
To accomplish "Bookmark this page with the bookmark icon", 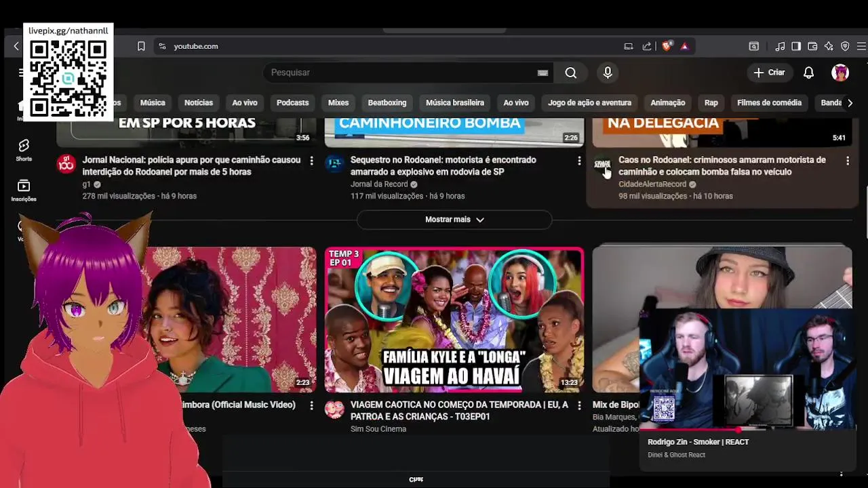I will [x=141, y=46].
